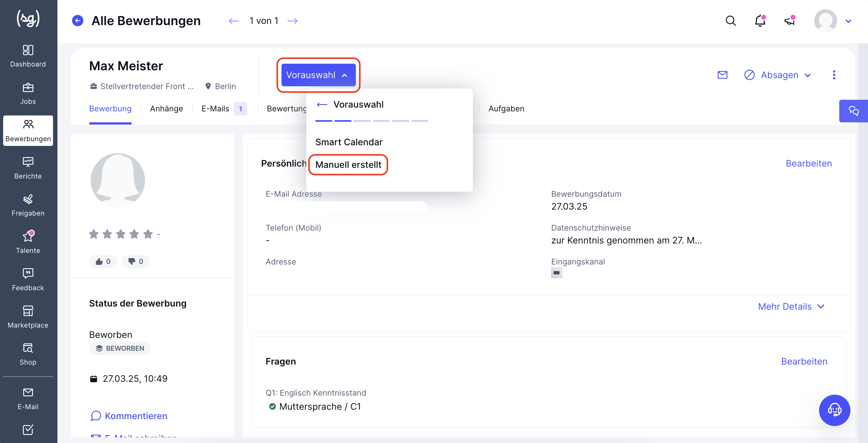Open the Freigaben sidebar item
Image resolution: width=868 pixels, height=443 pixels.
click(x=28, y=205)
